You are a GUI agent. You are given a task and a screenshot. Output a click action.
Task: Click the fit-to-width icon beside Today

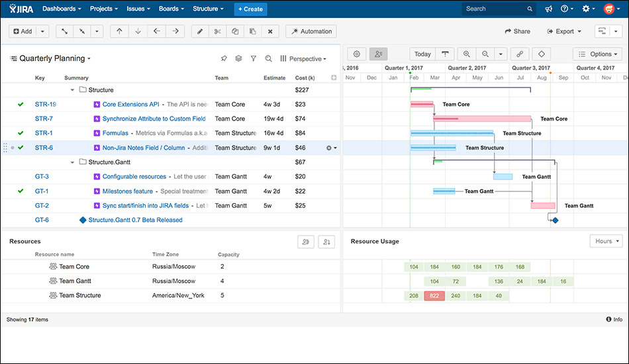coord(445,54)
